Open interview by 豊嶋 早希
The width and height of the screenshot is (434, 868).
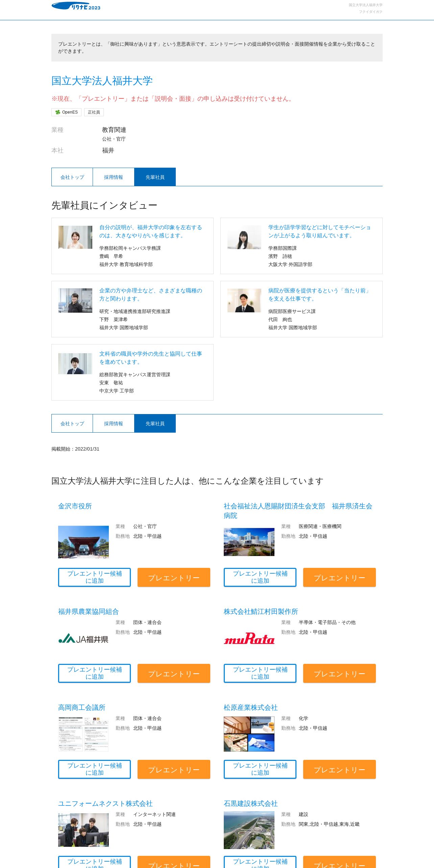click(150, 232)
